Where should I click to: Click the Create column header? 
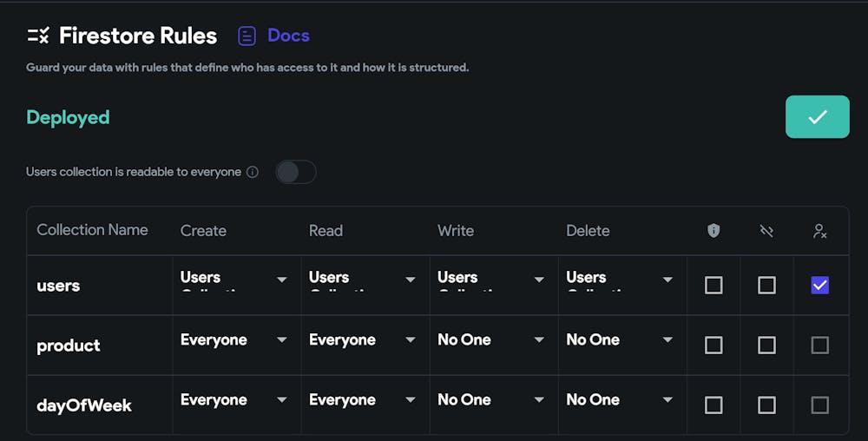pyautogui.click(x=203, y=230)
